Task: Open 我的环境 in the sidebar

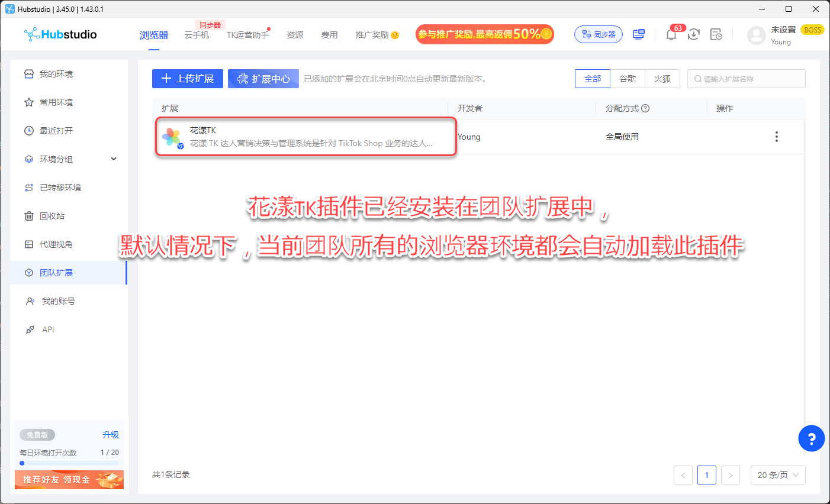Action: click(56, 74)
